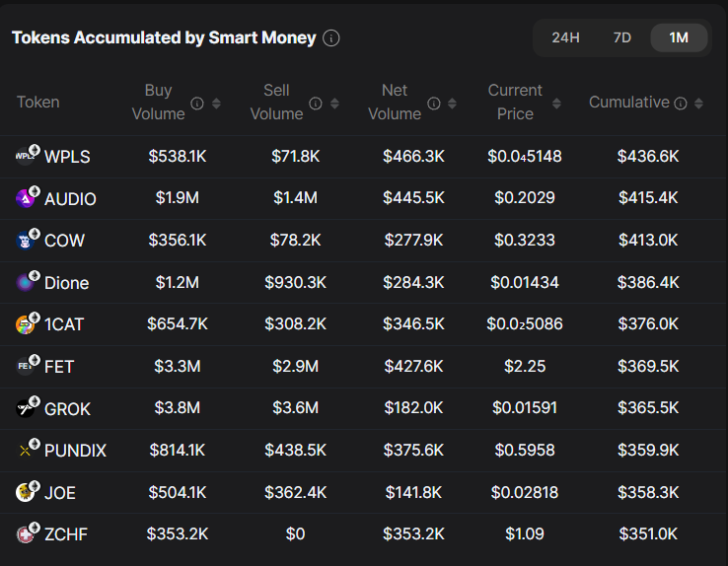
Task: Select Dione sell volume $930.3K
Action: tap(295, 283)
